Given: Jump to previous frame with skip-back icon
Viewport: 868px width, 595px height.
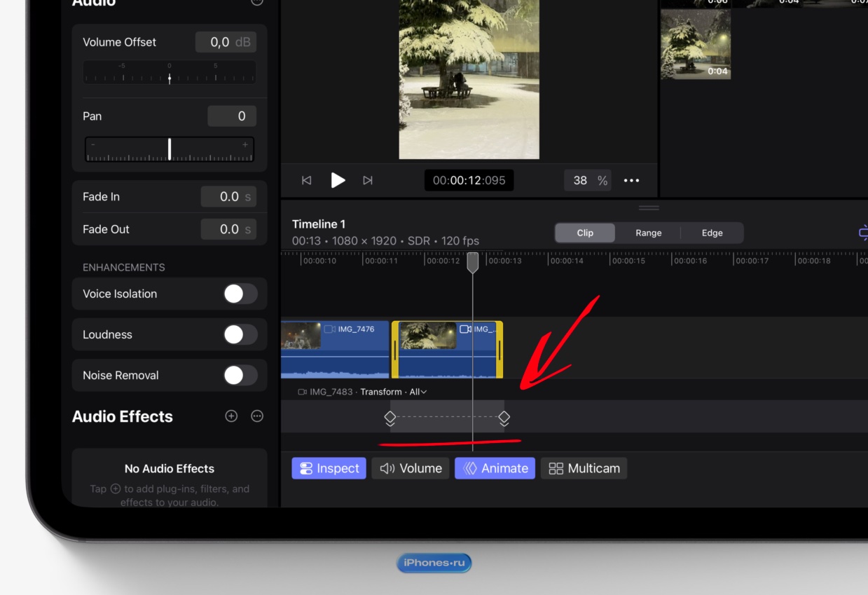Looking at the screenshot, I should point(306,181).
